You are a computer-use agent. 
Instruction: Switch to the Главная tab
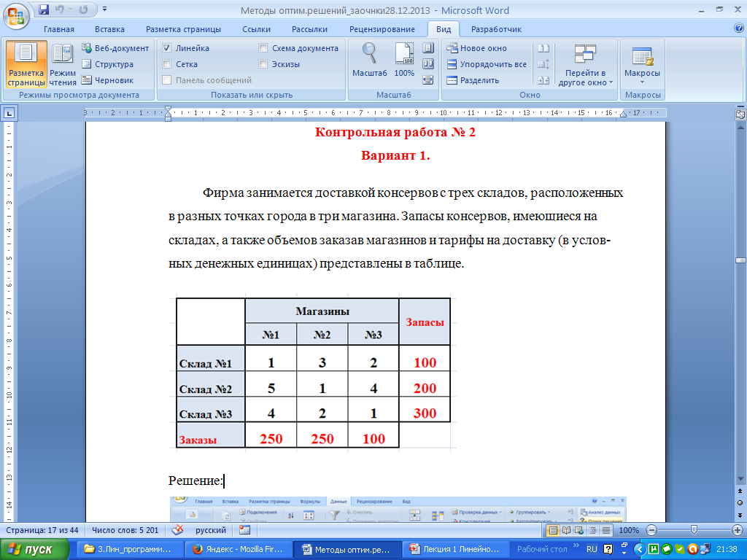pos(59,29)
